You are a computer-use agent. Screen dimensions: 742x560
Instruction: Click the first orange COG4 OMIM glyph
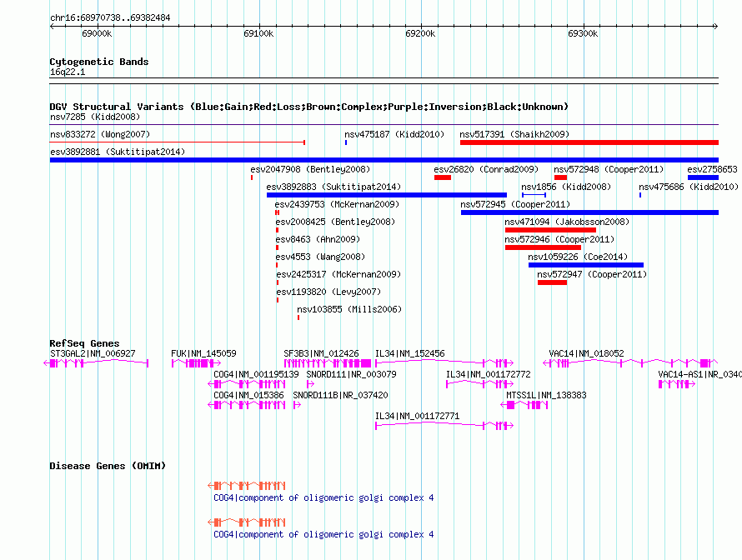pyautogui.click(x=247, y=486)
